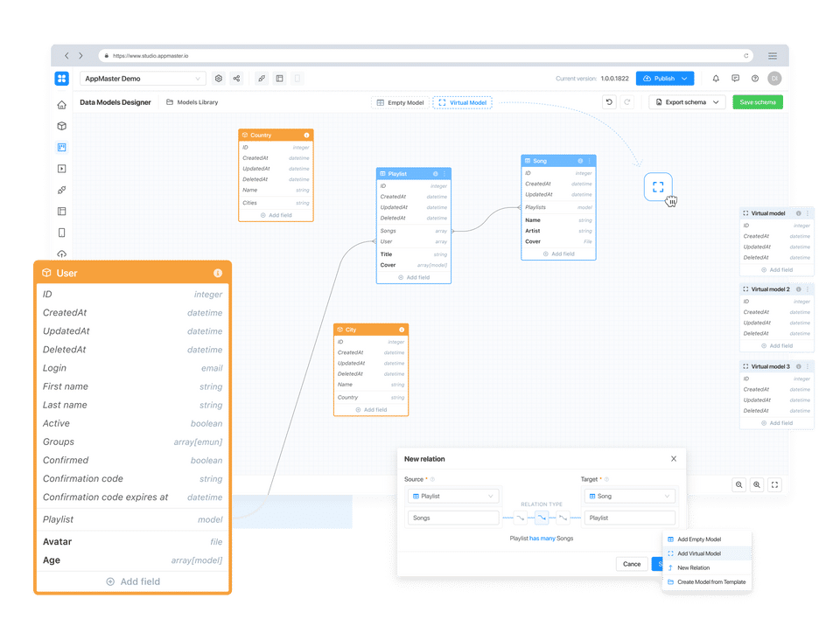This screenshot has width=840, height=626.
Task: Click the info icon on User model
Action: click(x=218, y=273)
